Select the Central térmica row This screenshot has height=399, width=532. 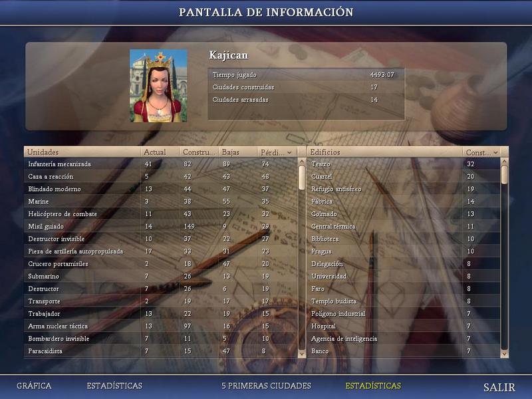coord(404,226)
